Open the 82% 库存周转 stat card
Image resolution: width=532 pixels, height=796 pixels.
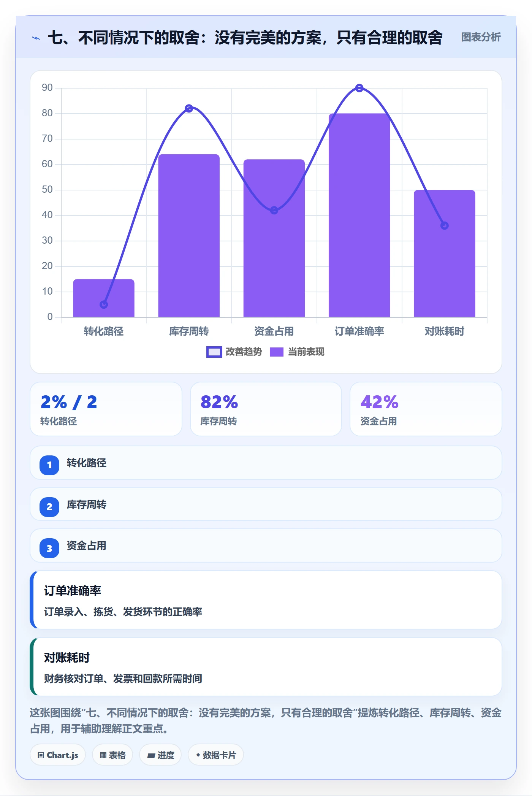coord(266,409)
